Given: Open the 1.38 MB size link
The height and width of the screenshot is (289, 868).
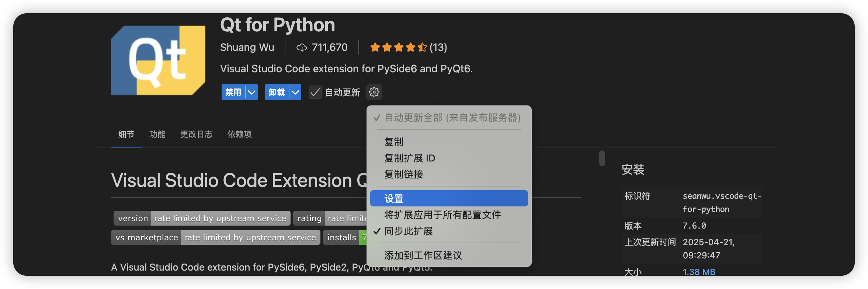Looking at the screenshot, I should tap(699, 272).
